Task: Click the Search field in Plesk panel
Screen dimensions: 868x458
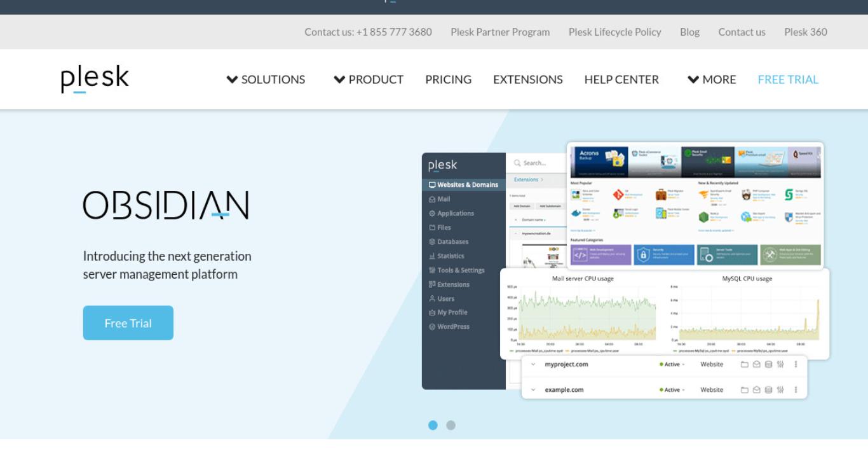Action: (537, 163)
